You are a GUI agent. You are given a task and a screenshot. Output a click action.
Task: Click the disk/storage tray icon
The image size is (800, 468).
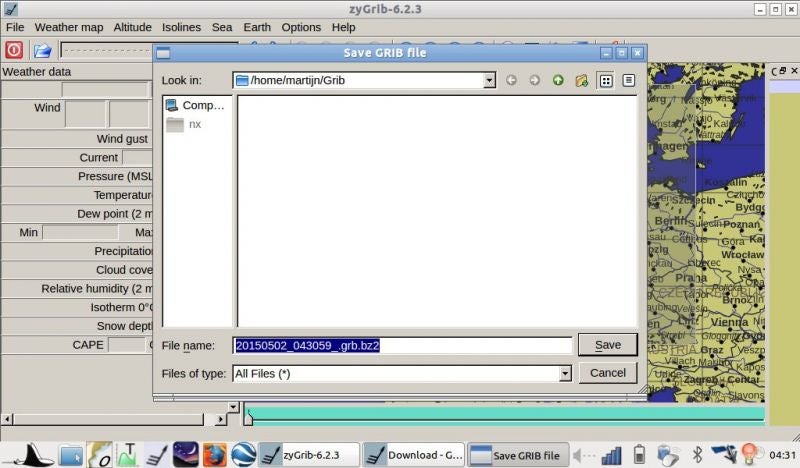[x=667, y=455]
